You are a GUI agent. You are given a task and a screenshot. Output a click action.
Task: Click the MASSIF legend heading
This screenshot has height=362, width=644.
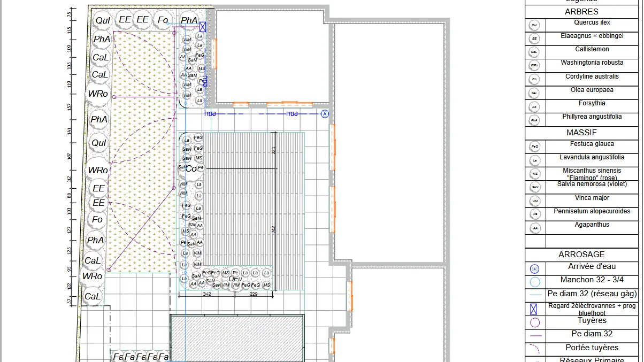click(581, 132)
